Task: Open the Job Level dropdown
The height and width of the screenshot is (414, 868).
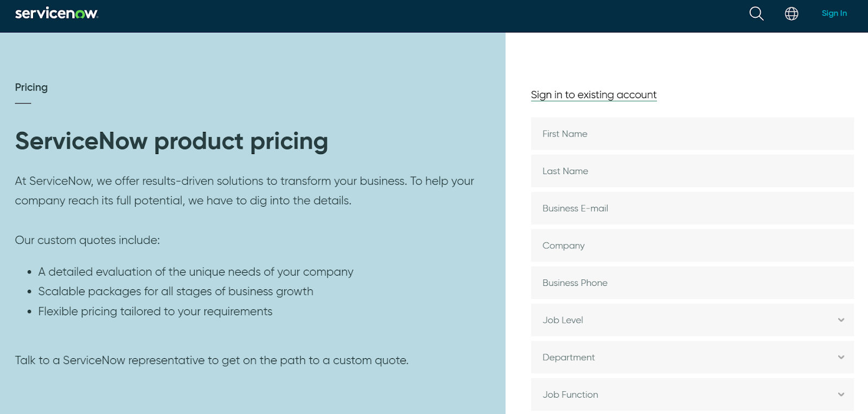Action: 692,320
